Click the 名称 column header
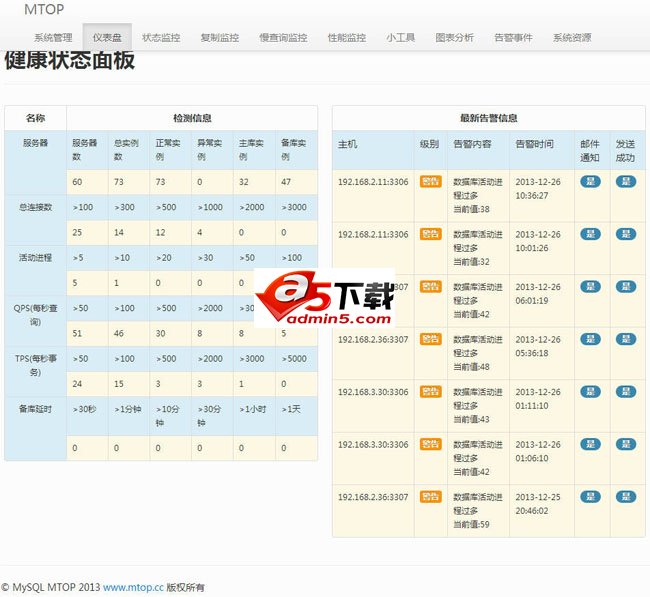The width and height of the screenshot is (650, 597). pos(35,118)
